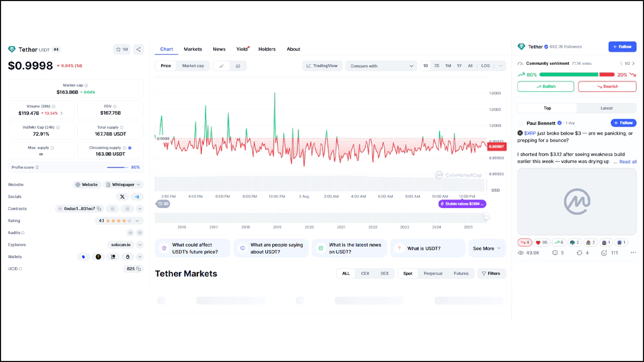Expand the Wallets list chevron
Image resolution: width=644 pixels, height=362 pixels.
pyautogui.click(x=140, y=257)
